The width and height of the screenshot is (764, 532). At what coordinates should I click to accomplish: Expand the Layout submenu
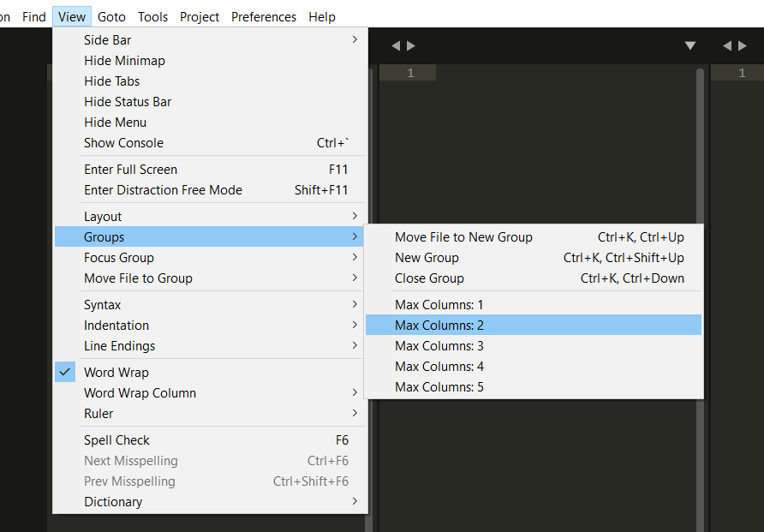pos(102,216)
